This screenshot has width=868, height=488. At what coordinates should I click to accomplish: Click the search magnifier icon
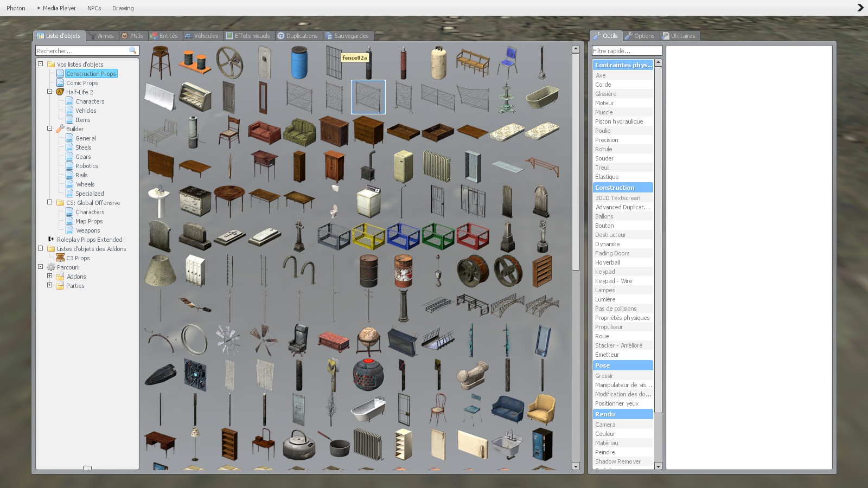pyautogui.click(x=132, y=50)
